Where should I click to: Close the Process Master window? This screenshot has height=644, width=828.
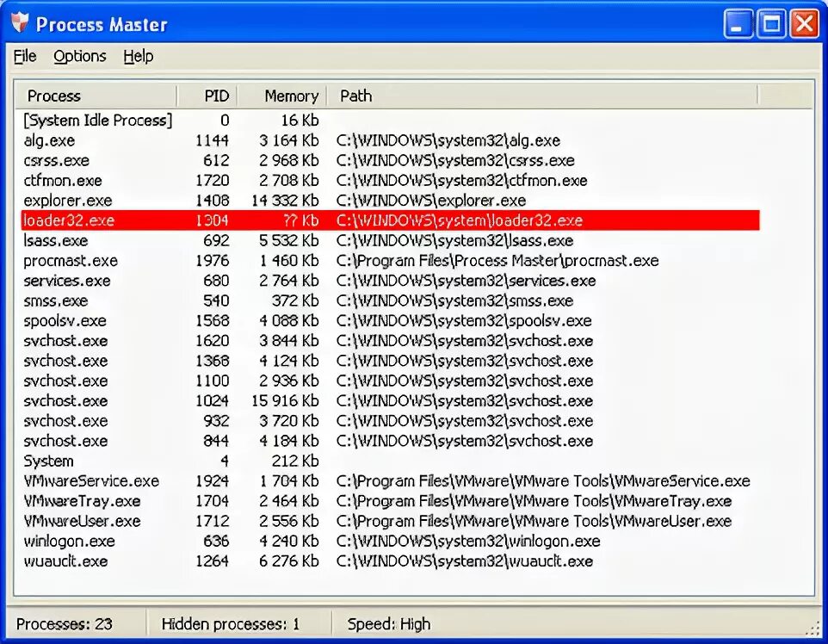click(804, 24)
